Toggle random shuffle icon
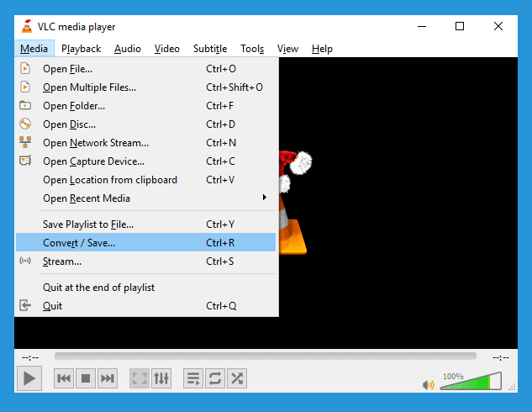The image size is (532, 412). 237,378
